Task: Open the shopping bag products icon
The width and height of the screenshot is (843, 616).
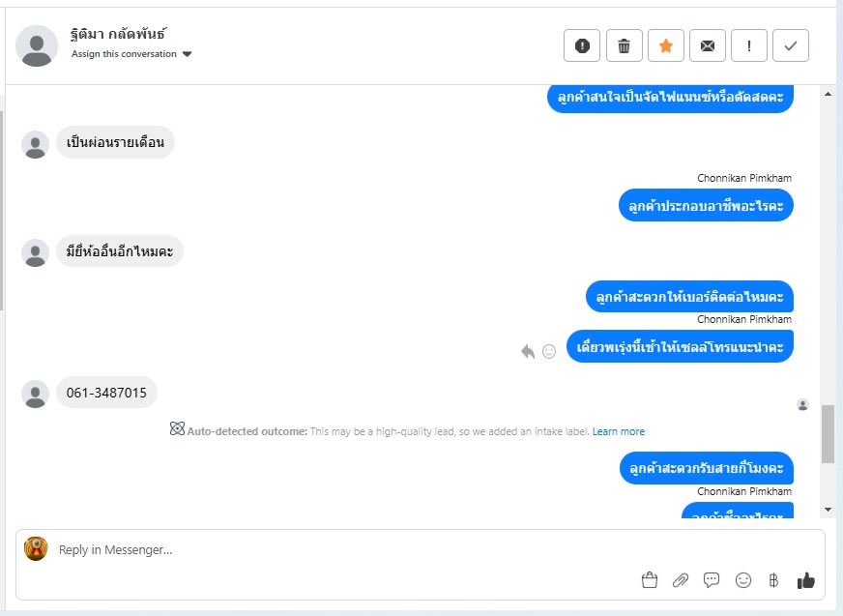Action: pyautogui.click(x=650, y=580)
